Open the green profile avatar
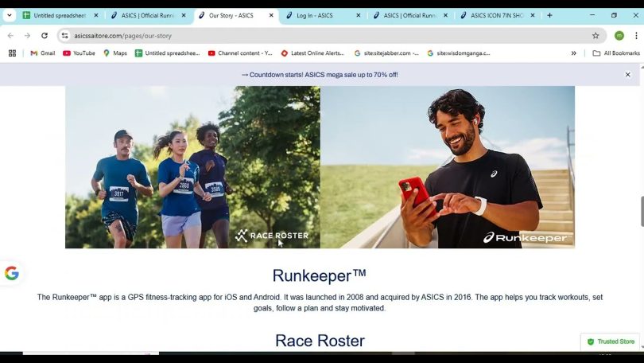Image resolution: width=644 pixels, height=363 pixels. coord(619,36)
